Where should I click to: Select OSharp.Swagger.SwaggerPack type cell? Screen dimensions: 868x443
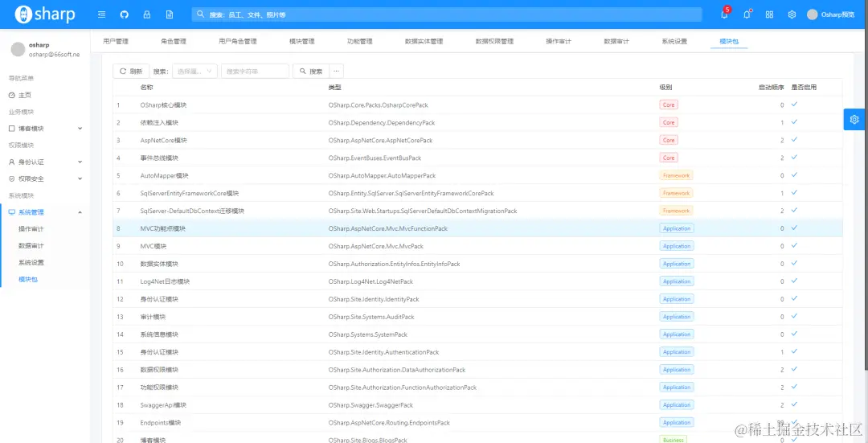(x=371, y=404)
